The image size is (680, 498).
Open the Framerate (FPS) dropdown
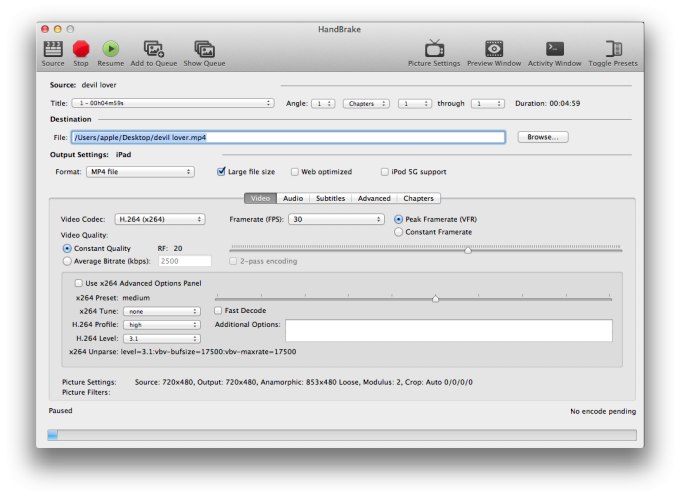[336, 220]
